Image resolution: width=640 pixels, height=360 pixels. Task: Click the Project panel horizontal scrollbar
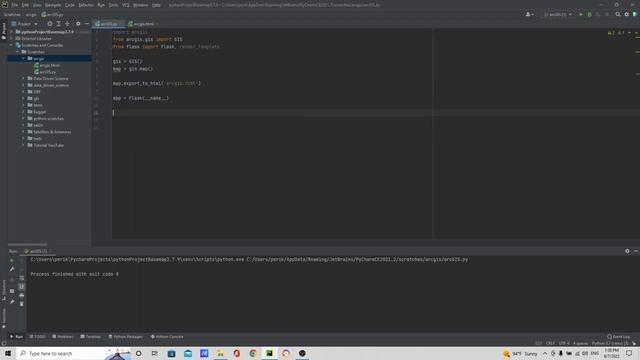coord(27,244)
